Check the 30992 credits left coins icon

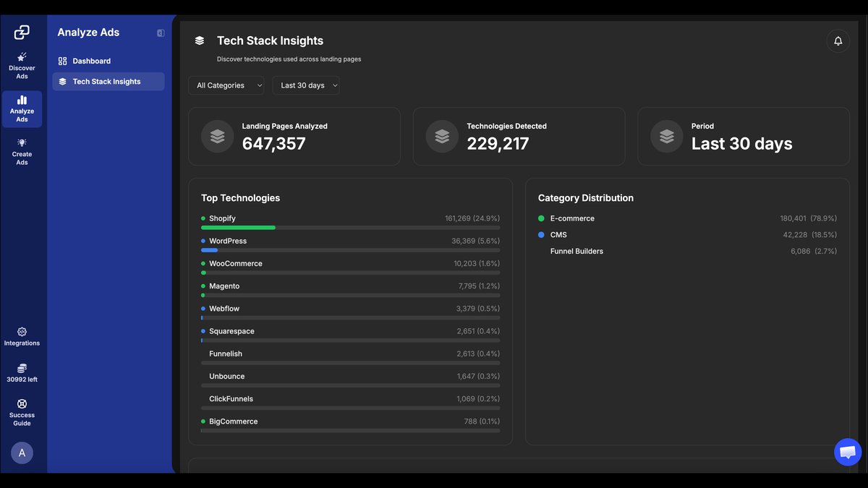(22, 368)
